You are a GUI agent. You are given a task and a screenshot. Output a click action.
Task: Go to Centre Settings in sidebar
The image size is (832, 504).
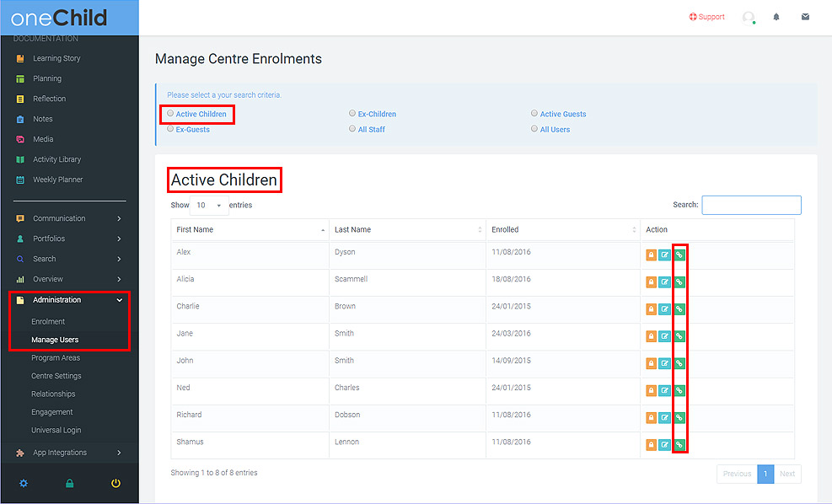pyautogui.click(x=56, y=376)
